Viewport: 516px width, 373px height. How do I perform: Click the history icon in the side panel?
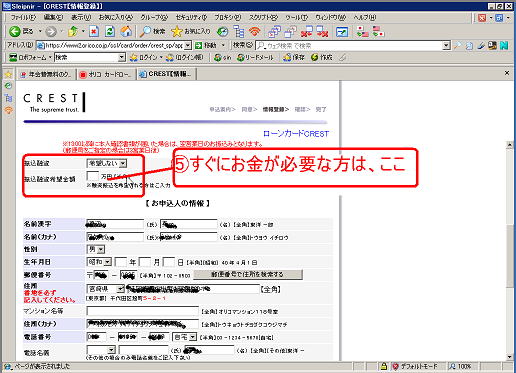(x=8, y=86)
